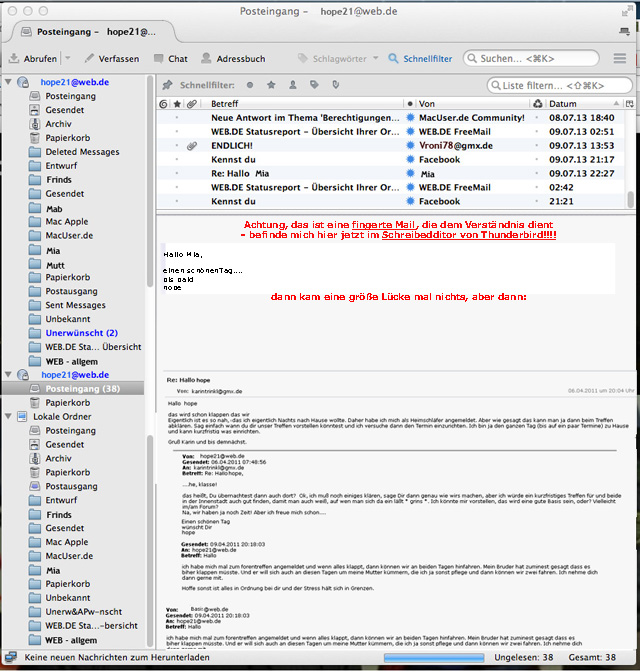Select the MacUser.de Community message row
Screen dimensions: 640x672
click(391, 118)
